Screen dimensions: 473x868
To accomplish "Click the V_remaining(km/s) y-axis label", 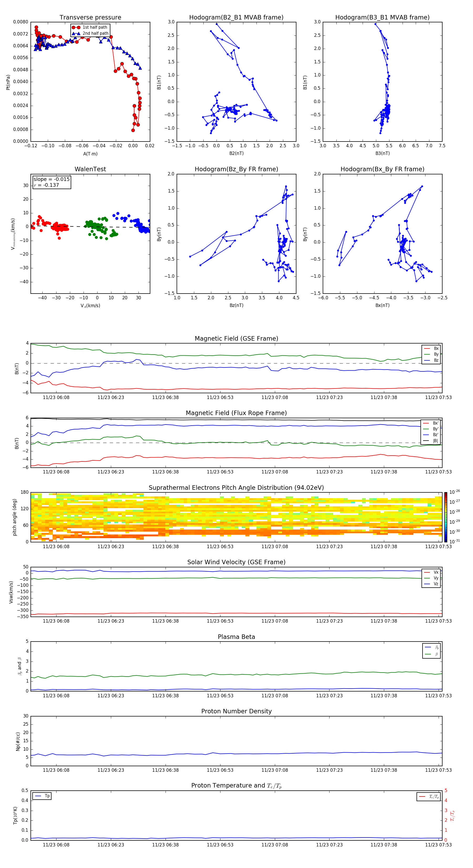I will (13, 234).
